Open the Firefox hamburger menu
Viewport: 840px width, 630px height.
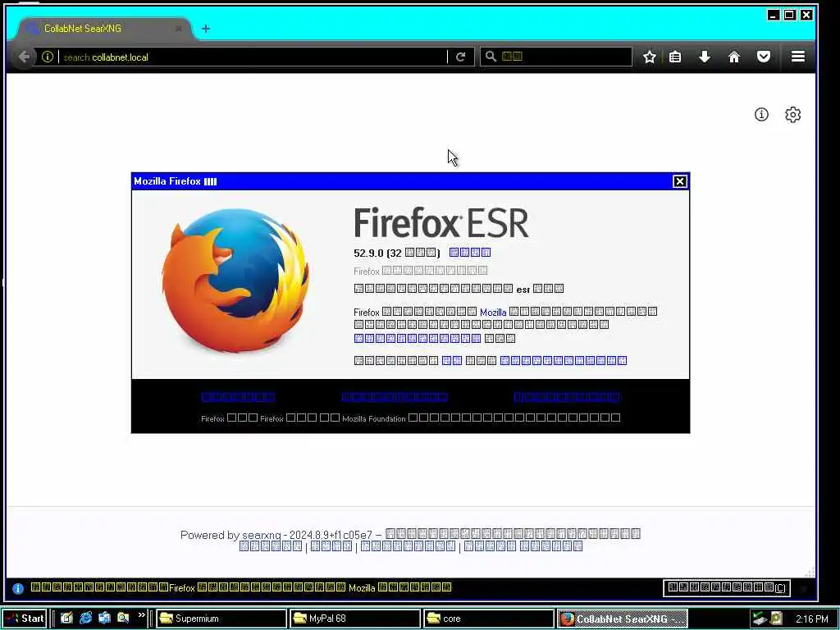pyautogui.click(x=797, y=57)
